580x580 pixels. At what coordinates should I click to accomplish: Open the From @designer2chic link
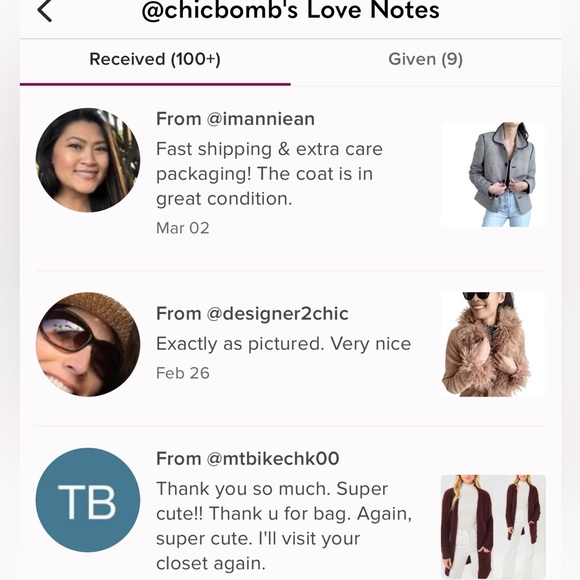click(x=252, y=314)
